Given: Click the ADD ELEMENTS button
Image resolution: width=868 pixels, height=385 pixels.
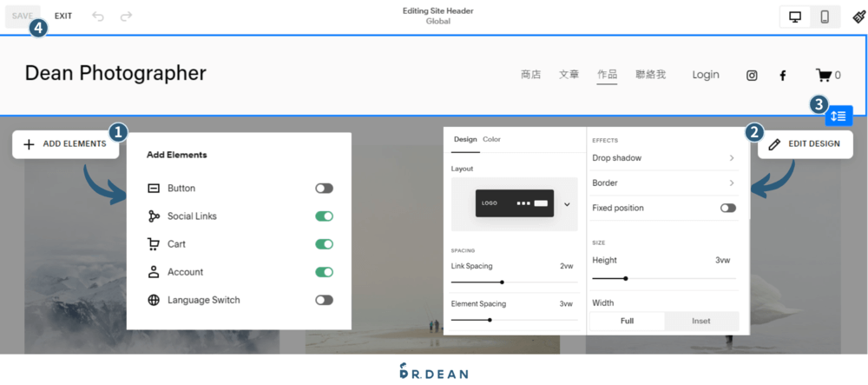Looking at the screenshot, I should 65,144.
